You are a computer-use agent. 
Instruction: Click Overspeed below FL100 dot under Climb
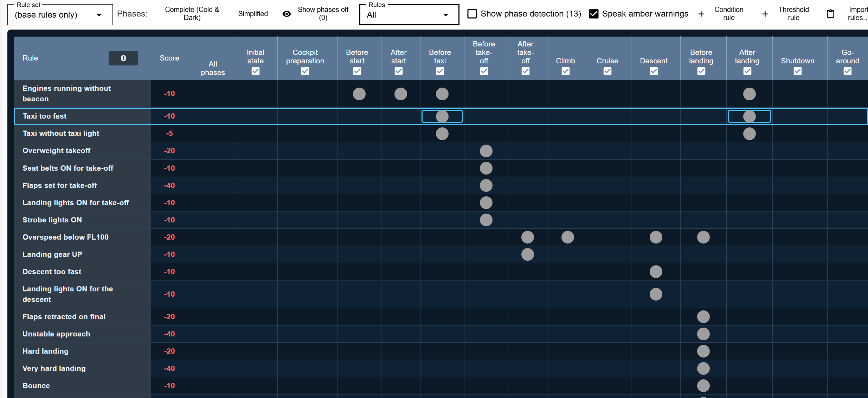[x=568, y=237]
